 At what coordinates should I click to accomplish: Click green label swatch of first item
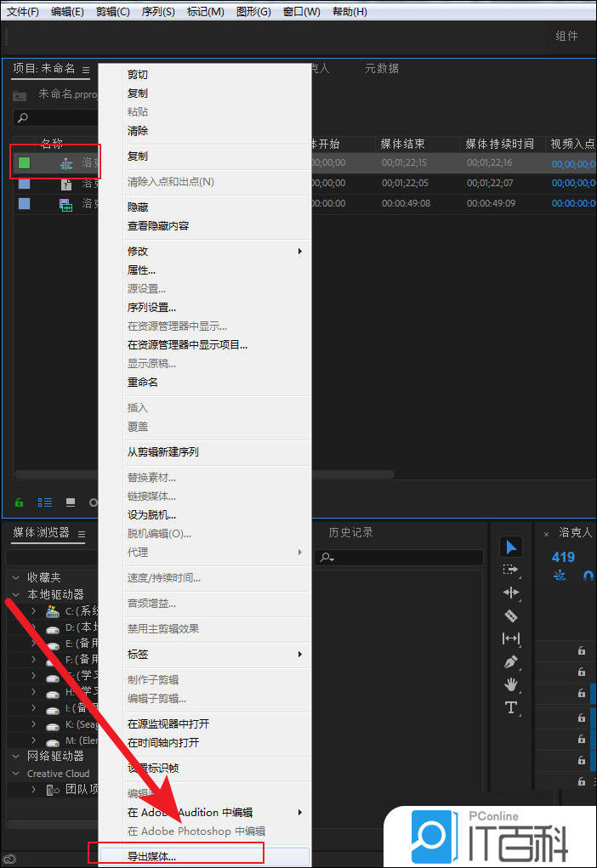25,162
